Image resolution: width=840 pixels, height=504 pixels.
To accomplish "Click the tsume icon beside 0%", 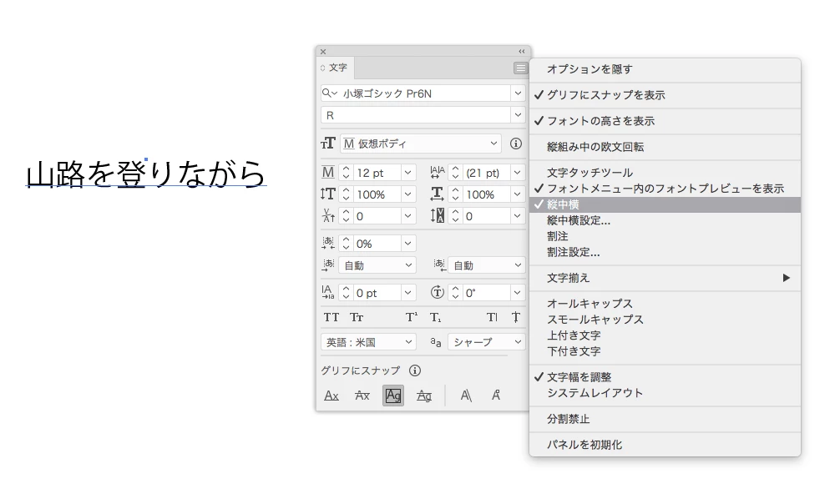I will click(x=328, y=243).
